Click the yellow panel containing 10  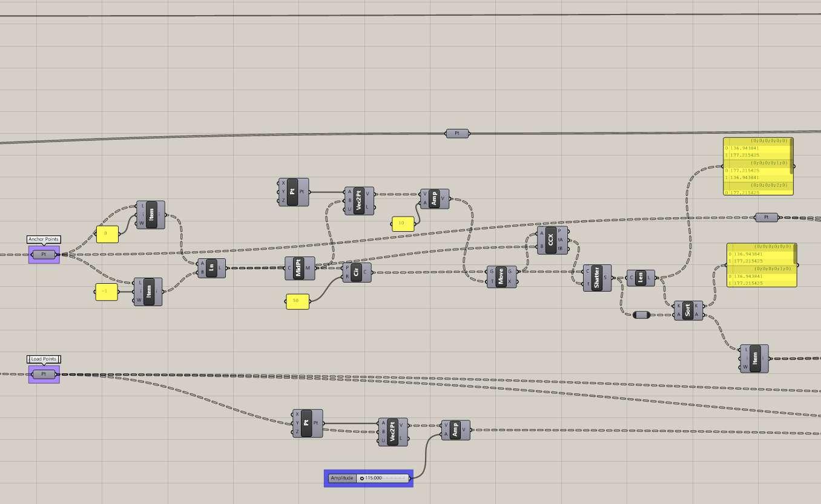pyautogui.click(x=403, y=223)
